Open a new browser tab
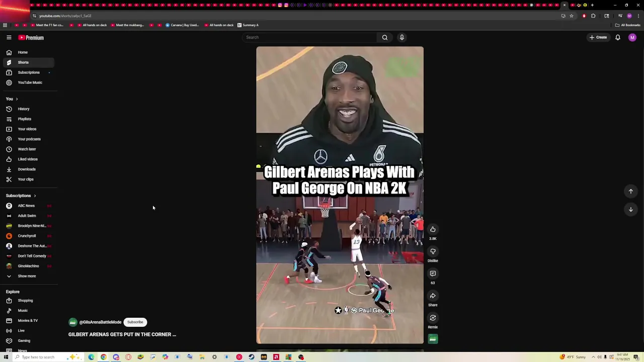This screenshot has width=644, height=362. coord(592,5)
